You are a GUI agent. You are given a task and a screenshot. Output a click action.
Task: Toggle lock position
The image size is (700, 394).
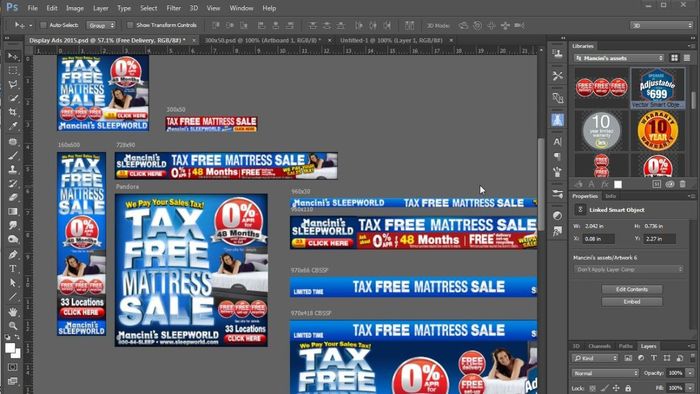(616, 388)
